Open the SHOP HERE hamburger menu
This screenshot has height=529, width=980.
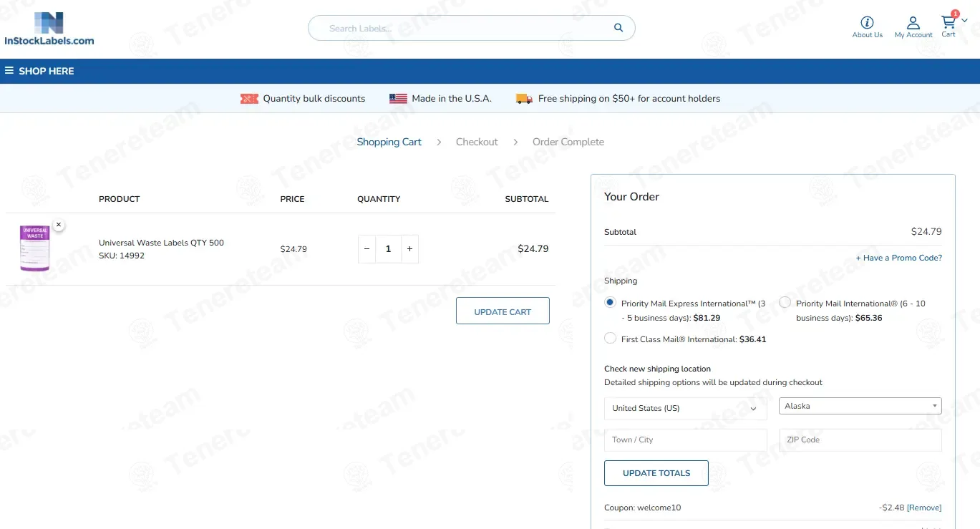9,71
